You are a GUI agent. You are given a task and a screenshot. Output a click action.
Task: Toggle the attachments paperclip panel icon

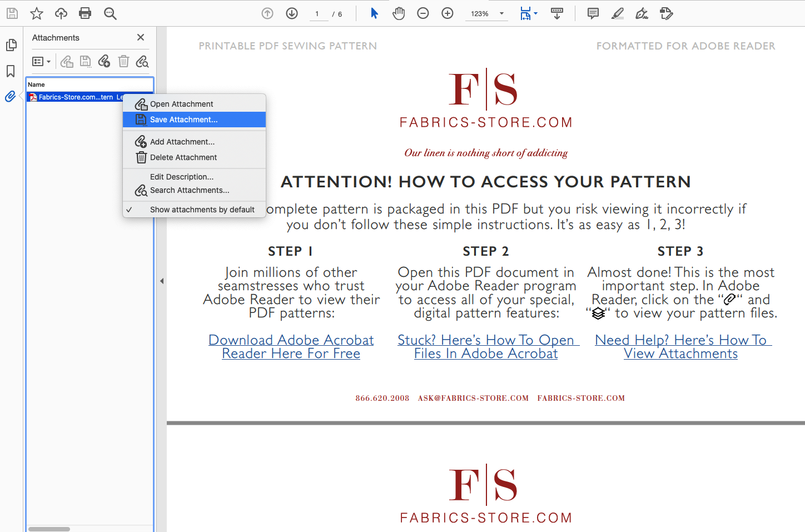(10, 97)
